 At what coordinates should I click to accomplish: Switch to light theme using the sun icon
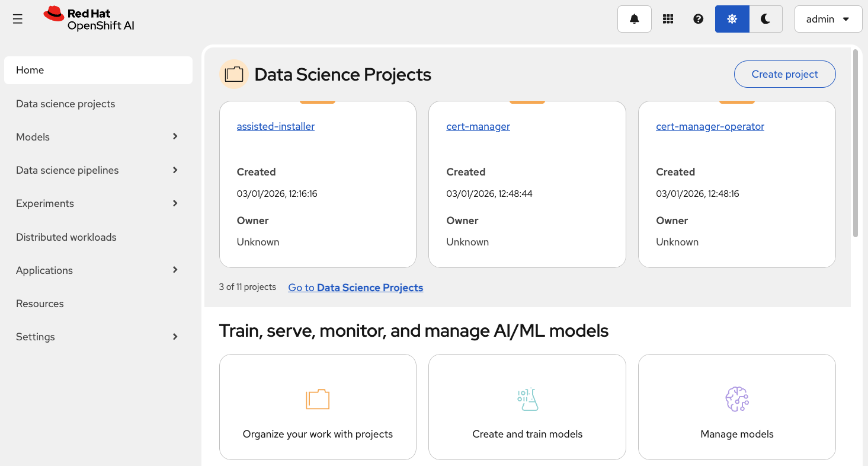732,18
